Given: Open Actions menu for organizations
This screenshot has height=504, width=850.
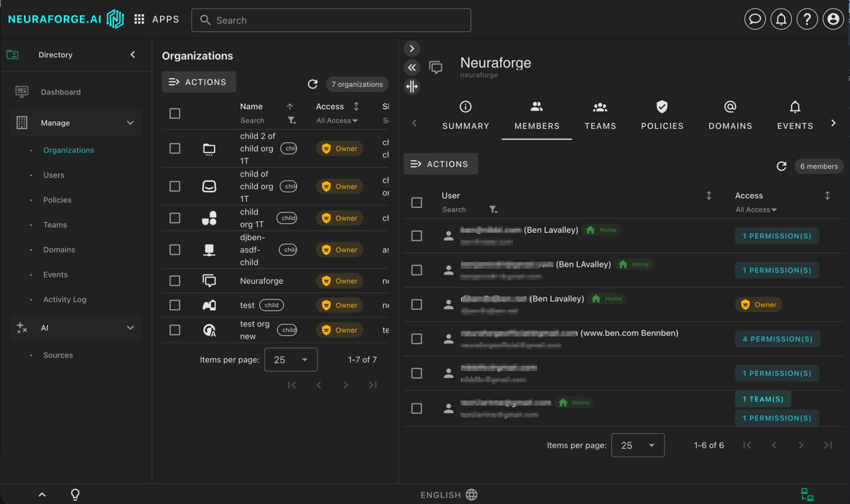Looking at the screenshot, I should [199, 82].
